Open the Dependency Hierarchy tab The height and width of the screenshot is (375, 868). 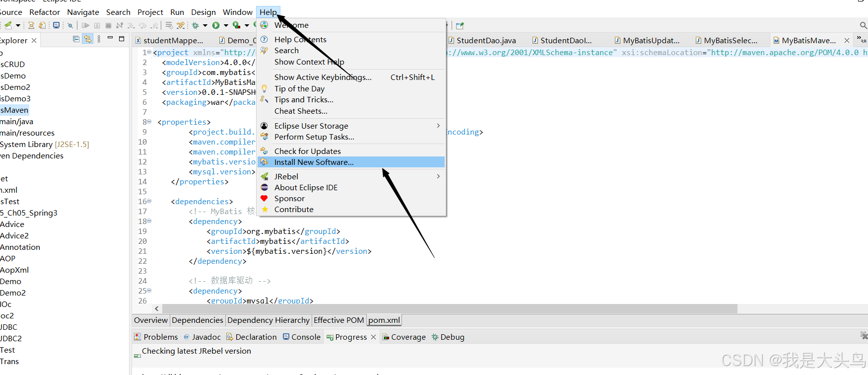pyautogui.click(x=268, y=320)
